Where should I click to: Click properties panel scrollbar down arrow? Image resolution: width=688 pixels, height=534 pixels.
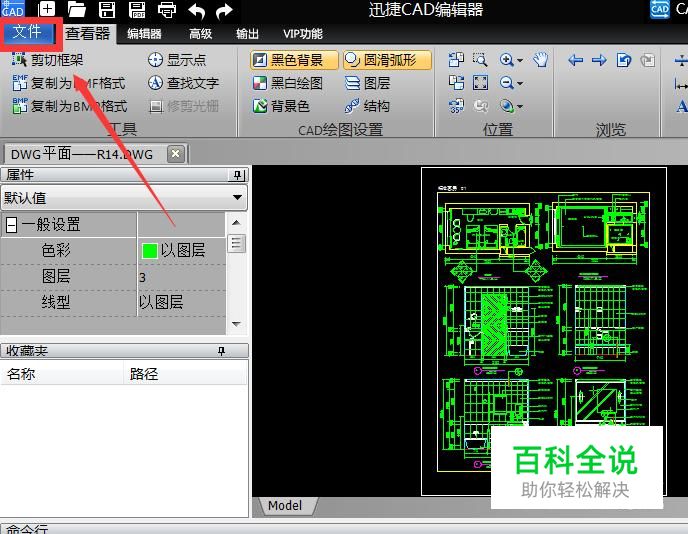click(x=236, y=324)
